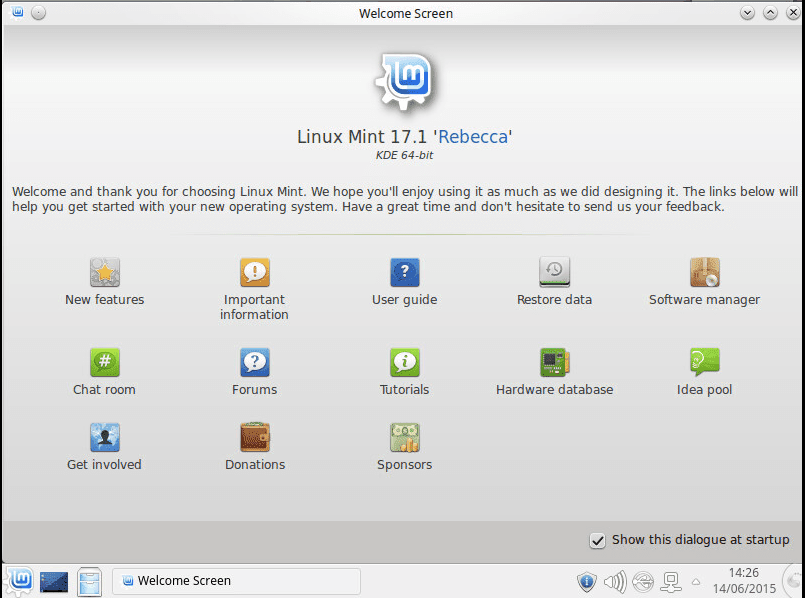
Task: Open the title bar chevron menu
Action: [746, 13]
